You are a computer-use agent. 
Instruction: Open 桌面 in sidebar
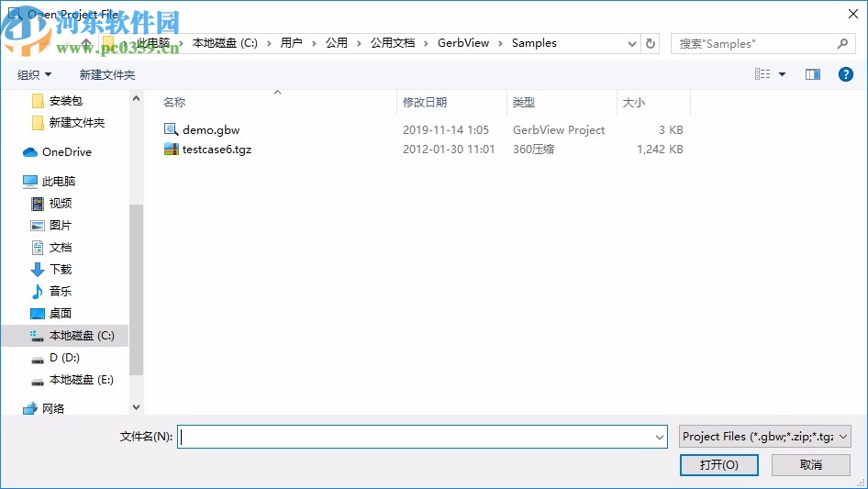[51, 314]
